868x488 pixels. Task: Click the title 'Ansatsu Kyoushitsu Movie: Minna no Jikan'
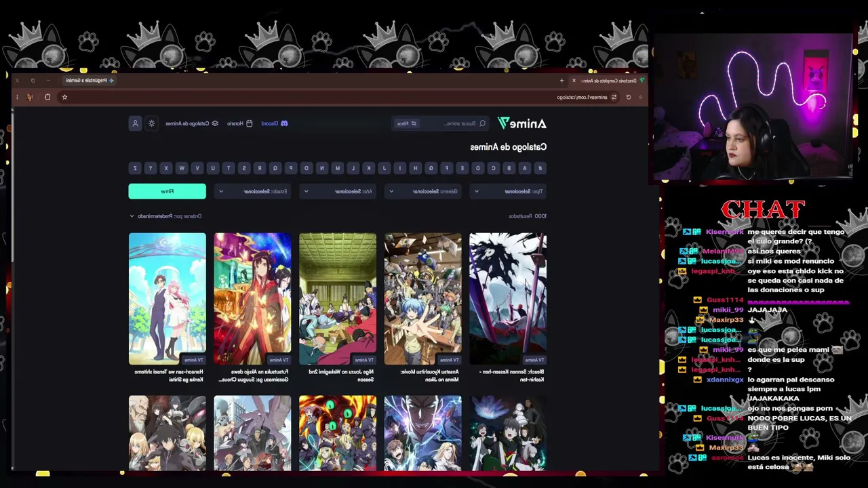click(x=430, y=375)
